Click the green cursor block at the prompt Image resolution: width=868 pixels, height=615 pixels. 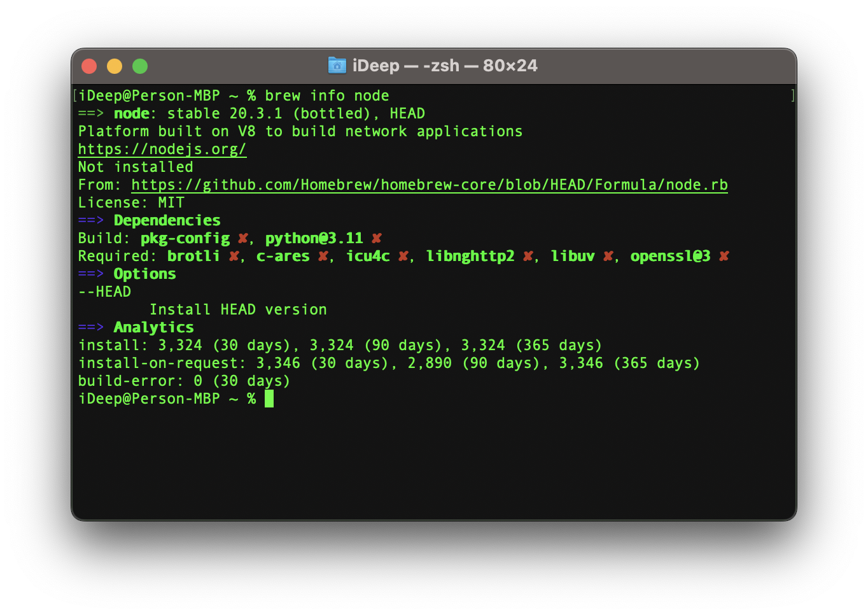[x=269, y=399]
